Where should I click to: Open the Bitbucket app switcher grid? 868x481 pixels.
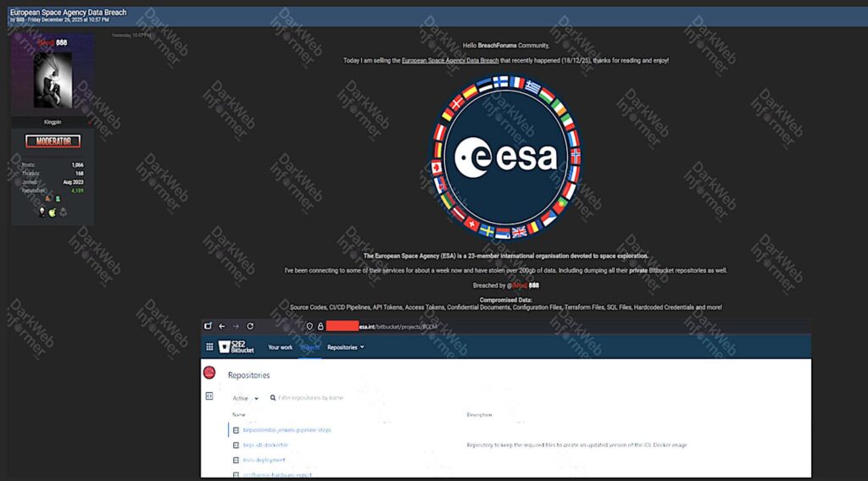[x=210, y=346]
